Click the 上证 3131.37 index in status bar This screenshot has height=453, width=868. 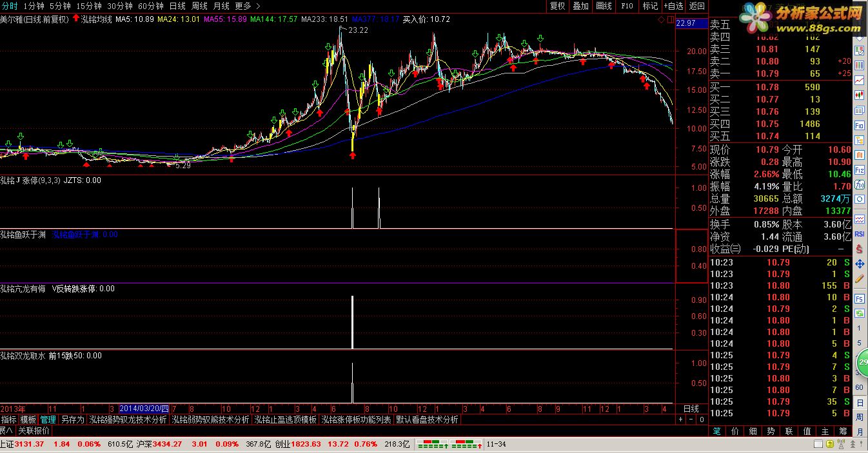pos(22,444)
